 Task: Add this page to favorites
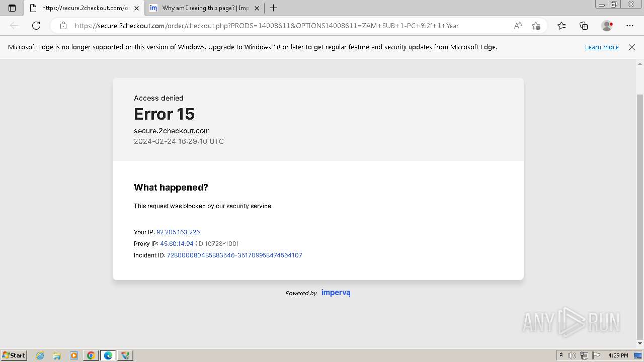(536, 26)
